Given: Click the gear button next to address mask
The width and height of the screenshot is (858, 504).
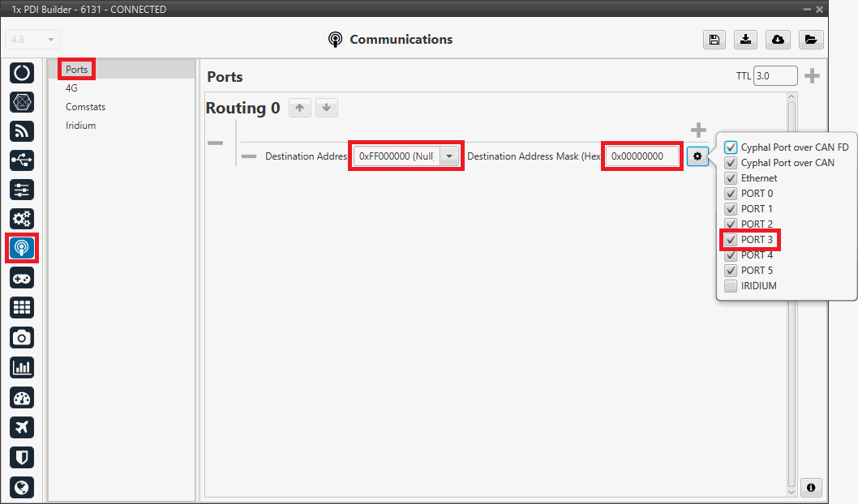Looking at the screenshot, I should coord(697,156).
